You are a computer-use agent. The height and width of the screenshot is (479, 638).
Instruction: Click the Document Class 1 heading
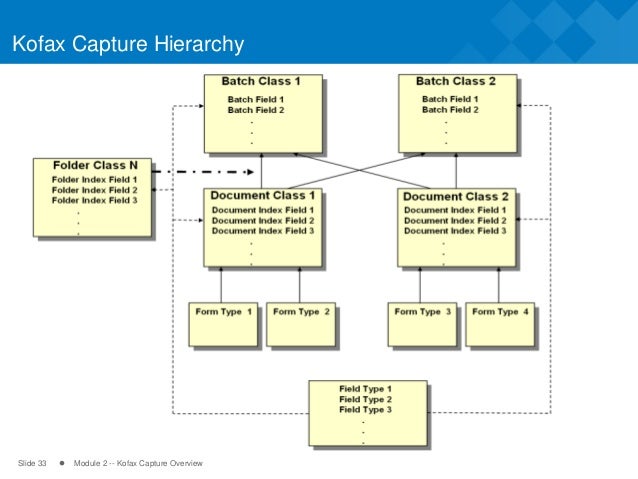[x=263, y=196]
